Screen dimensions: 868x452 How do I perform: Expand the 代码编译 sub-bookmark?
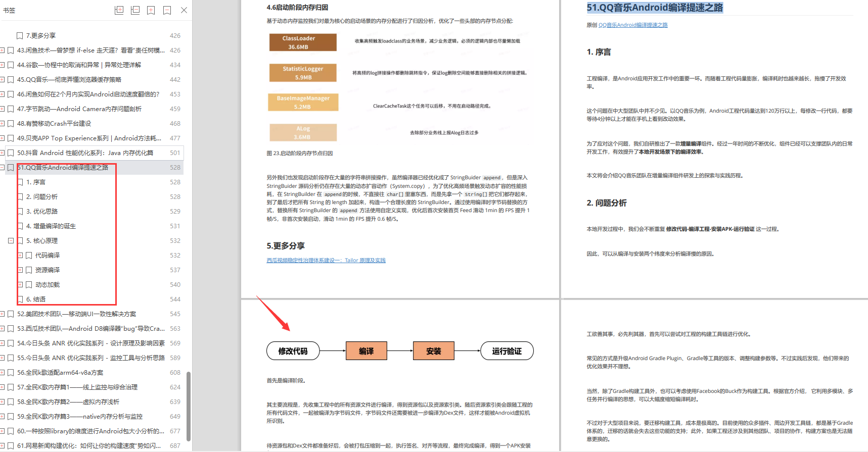[x=20, y=256]
